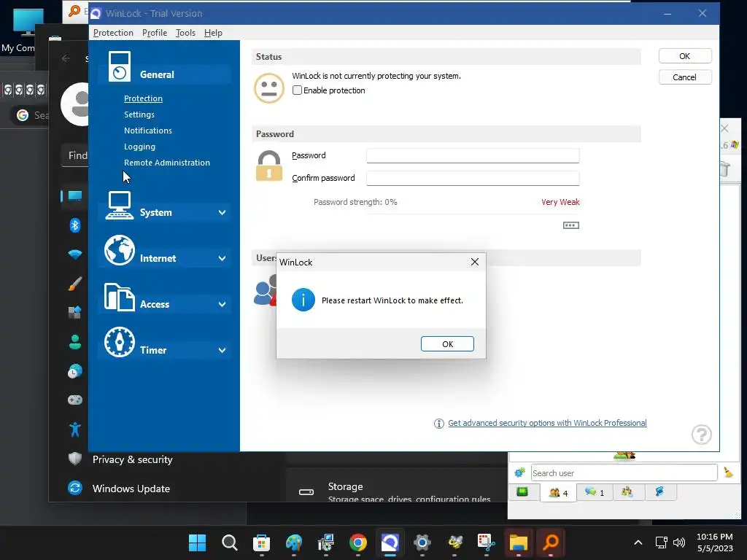
Task: Click Cancel in WinLock main window
Action: point(685,77)
